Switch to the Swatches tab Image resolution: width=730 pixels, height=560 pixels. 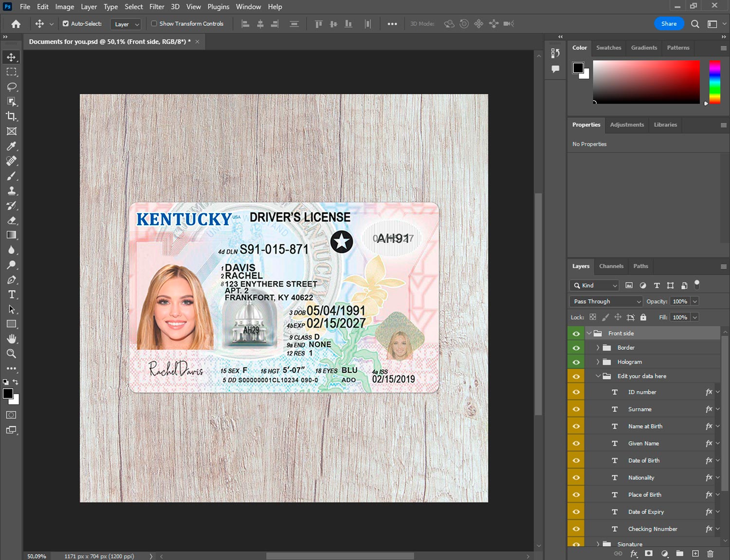click(x=608, y=48)
